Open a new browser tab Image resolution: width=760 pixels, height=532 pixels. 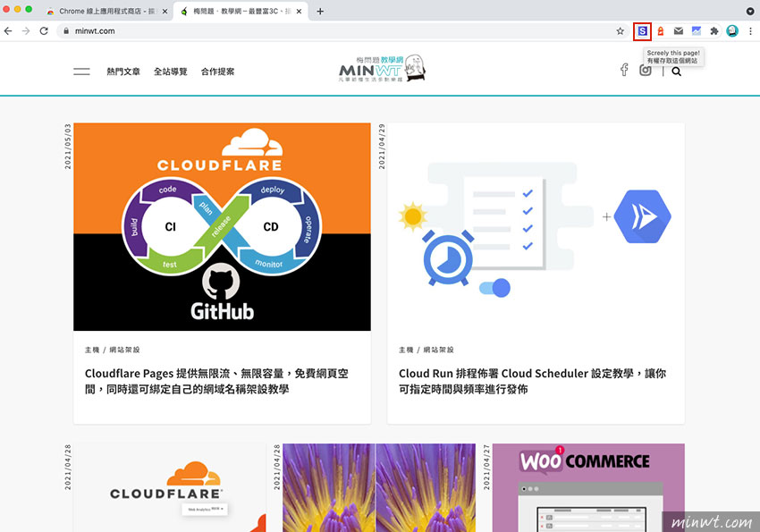(320, 11)
